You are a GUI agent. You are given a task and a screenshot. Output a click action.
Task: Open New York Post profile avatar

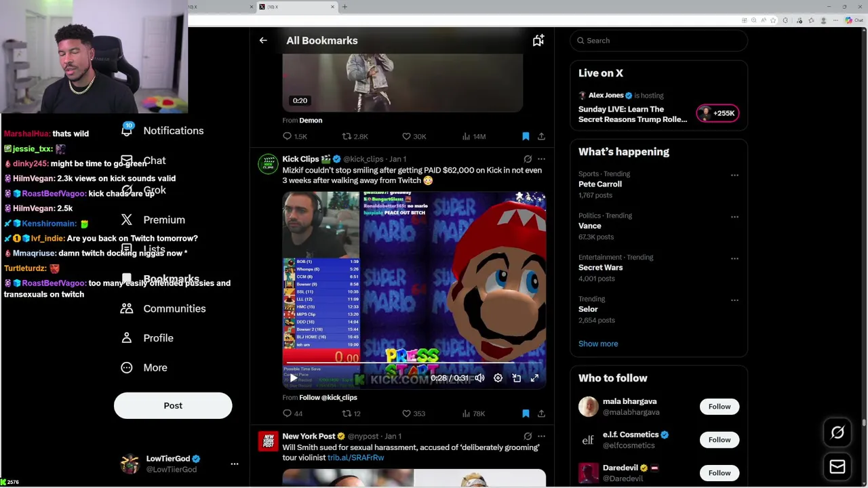coord(267,442)
